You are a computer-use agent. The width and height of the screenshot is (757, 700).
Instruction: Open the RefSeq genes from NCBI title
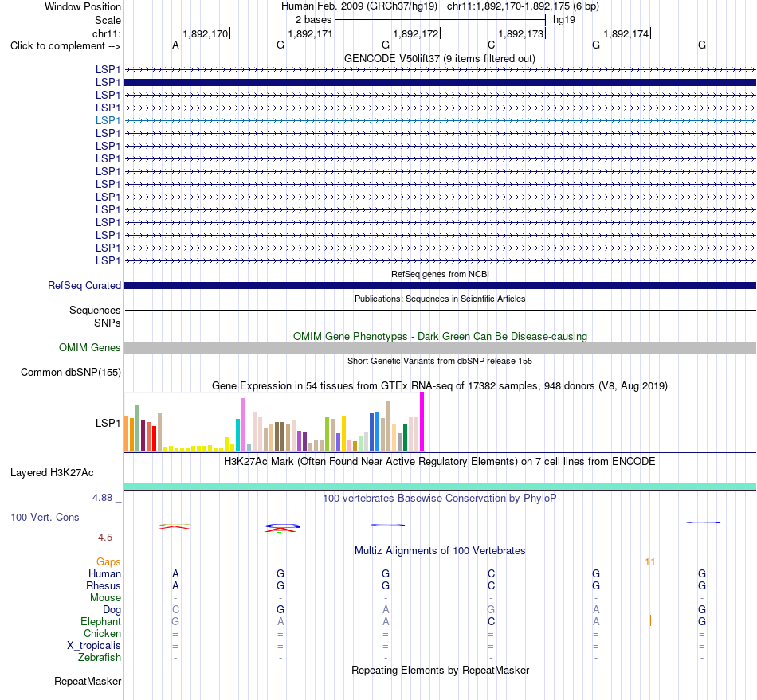(x=440, y=274)
